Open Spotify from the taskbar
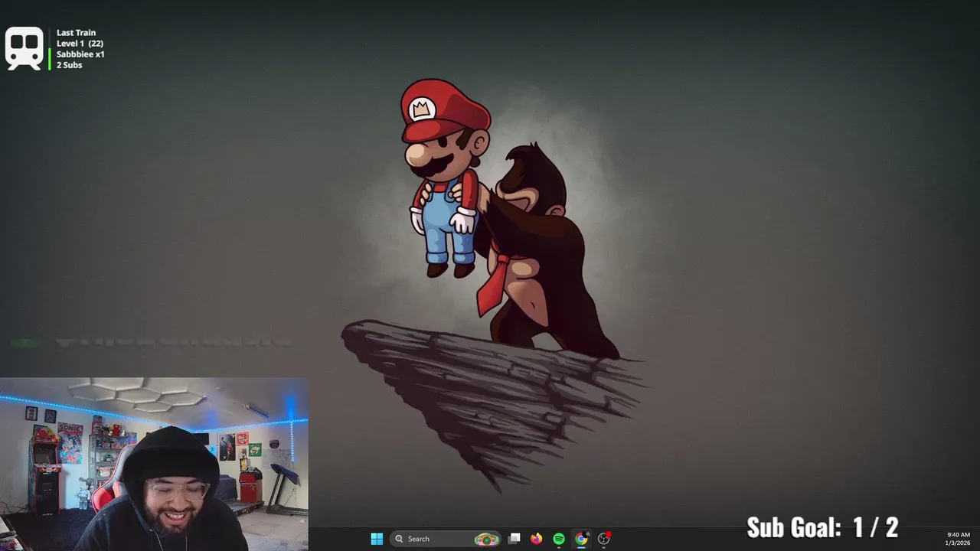The image size is (980, 551). pyautogui.click(x=559, y=539)
